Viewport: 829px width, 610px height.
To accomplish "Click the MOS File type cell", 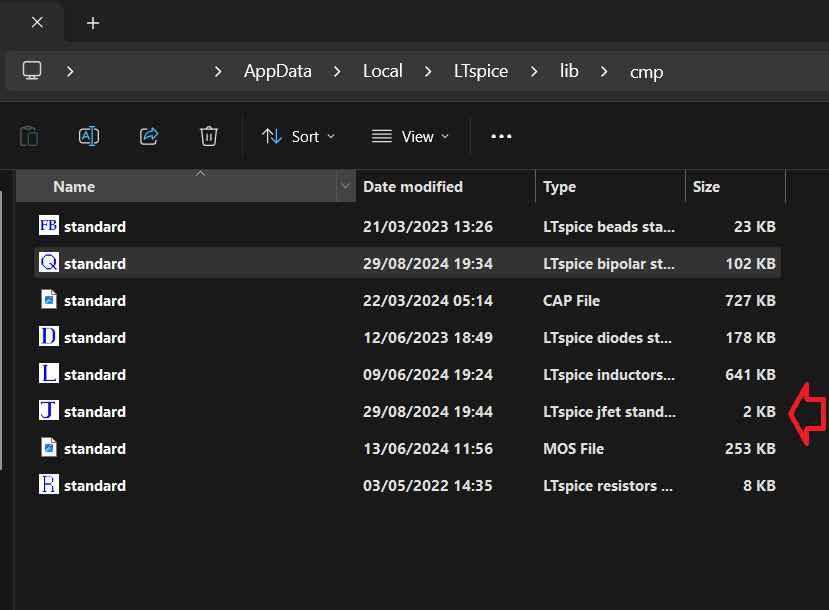I will click(x=574, y=449).
